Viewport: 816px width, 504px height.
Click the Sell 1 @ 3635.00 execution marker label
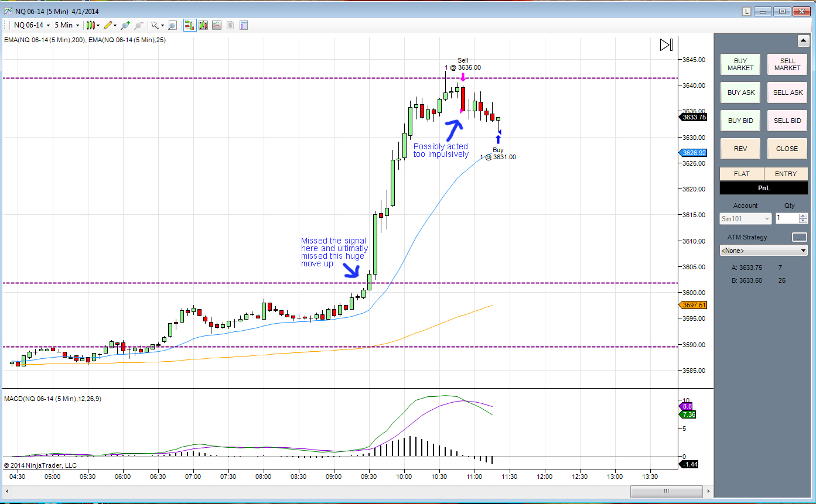pyautogui.click(x=463, y=64)
